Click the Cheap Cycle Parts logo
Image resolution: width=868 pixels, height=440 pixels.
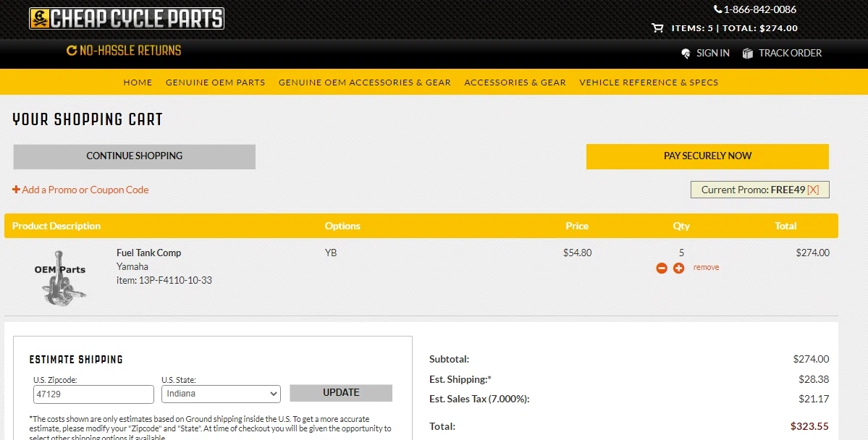126,18
